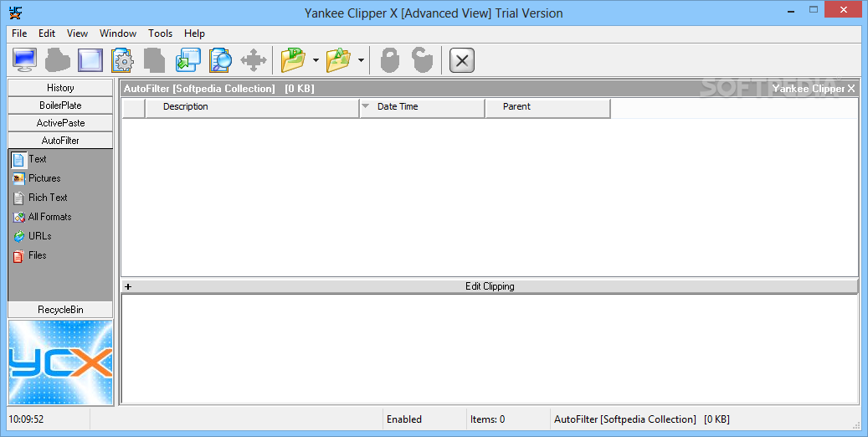Switch to the History section
Image resolution: width=868 pixels, height=437 pixels.
(x=60, y=88)
